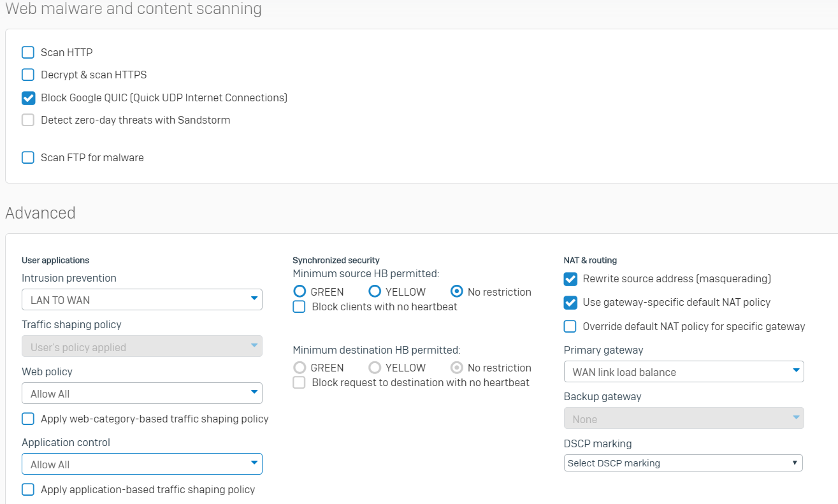Select YELLOW for minimum source HB
This screenshot has width=838, height=504.
click(x=375, y=291)
